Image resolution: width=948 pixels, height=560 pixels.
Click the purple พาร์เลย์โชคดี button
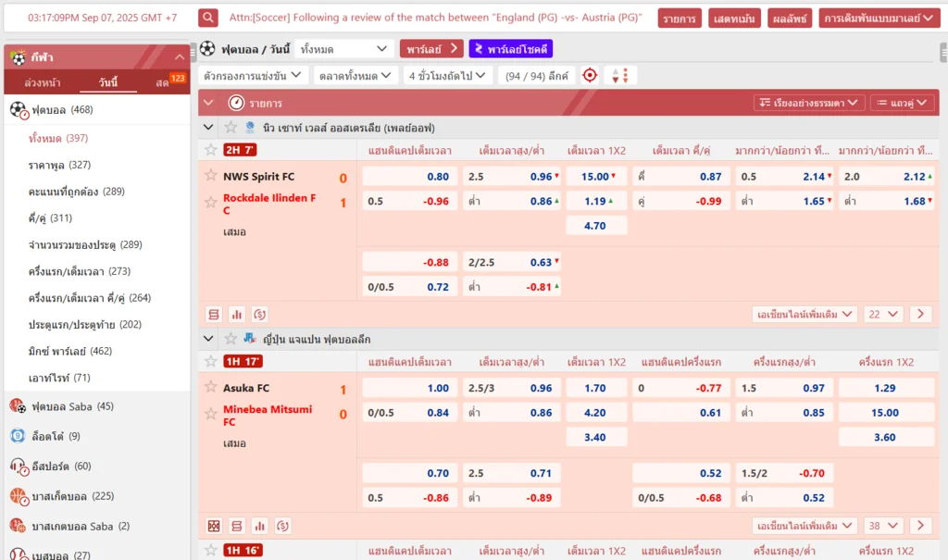pos(511,48)
